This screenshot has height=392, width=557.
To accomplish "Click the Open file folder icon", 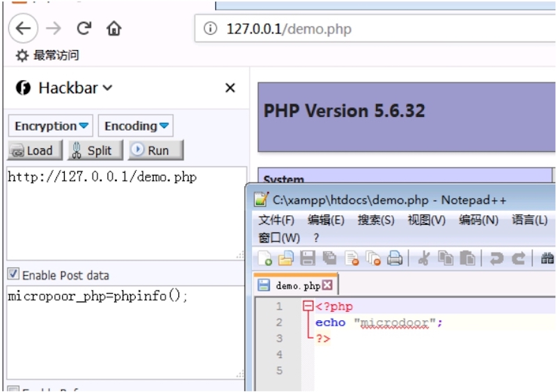I will pyautogui.click(x=285, y=259).
